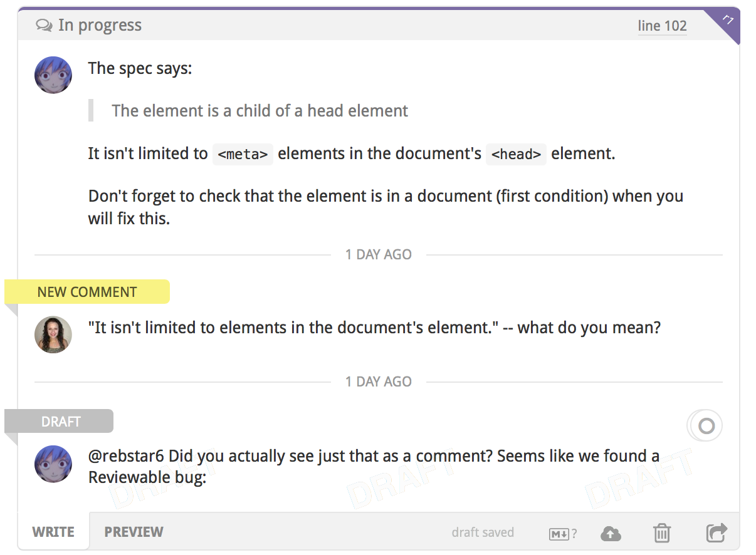Screen dimensions: 756x555
Task: Open Markdown syntax help via the M↓ icon
Action: [x=557, y=533]
